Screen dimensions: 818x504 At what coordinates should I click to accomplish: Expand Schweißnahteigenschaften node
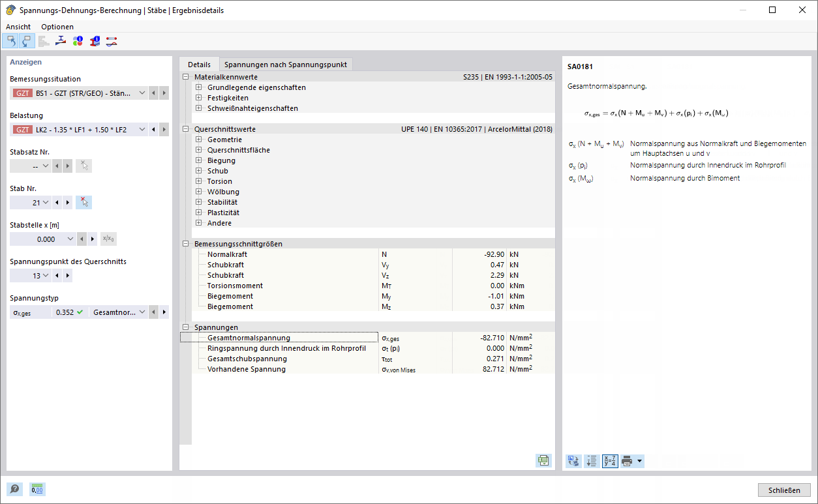[x=198, y=108]
